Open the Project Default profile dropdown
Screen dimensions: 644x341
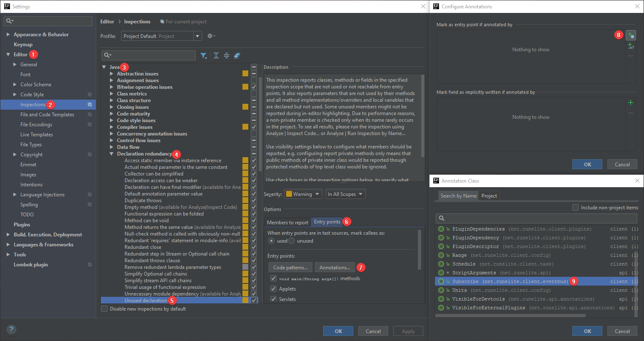197,36
